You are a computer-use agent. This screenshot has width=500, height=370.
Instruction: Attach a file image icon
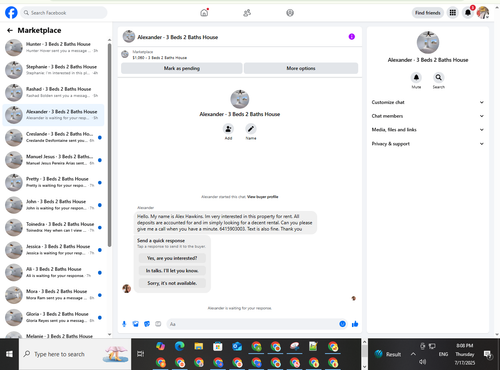coord(136,324)
